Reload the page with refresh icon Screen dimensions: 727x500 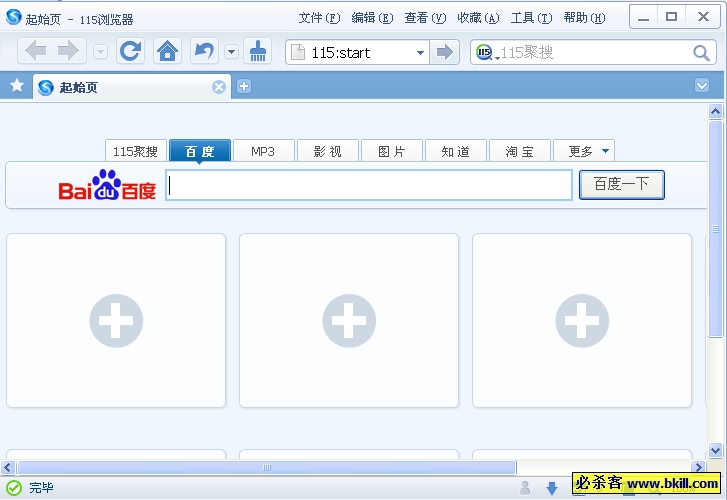click(130, 52)
